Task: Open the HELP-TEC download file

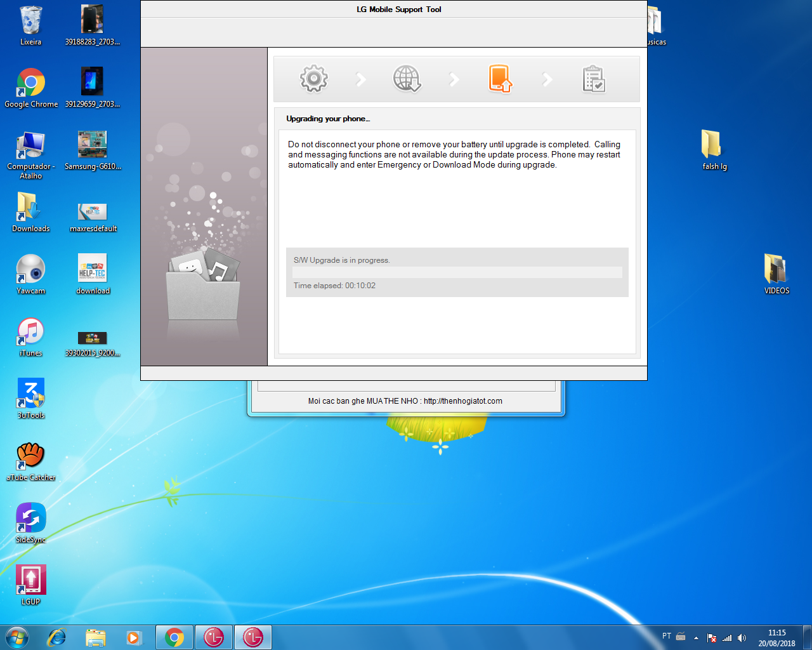Action: (x=93, y=274)
